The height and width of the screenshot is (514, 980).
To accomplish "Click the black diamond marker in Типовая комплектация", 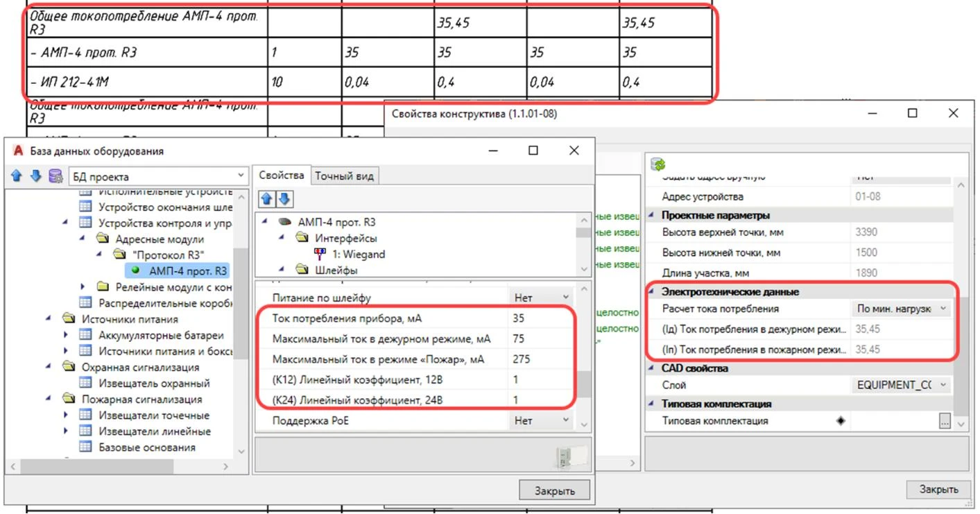I will [x=841, y=420].
